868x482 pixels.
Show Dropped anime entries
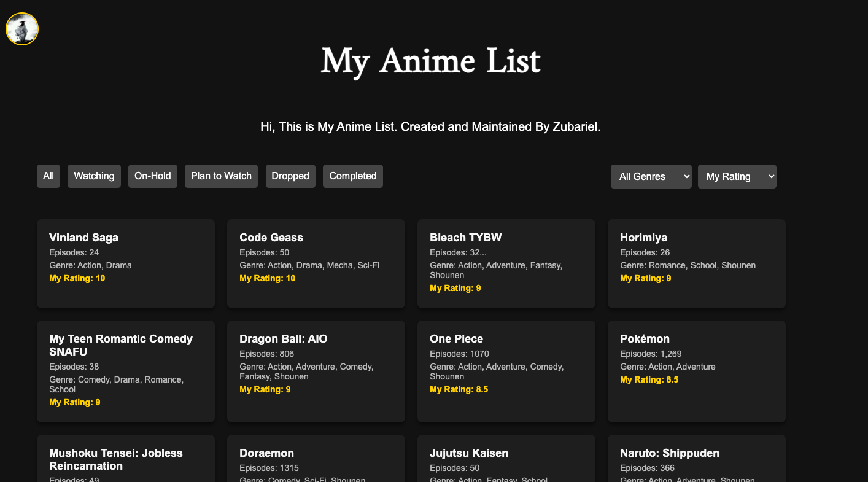coord(290,176)
